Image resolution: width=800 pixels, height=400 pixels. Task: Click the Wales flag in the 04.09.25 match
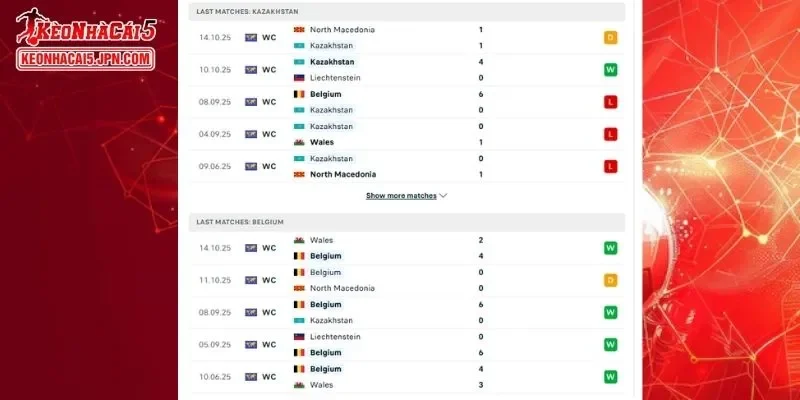click(298, 142)
